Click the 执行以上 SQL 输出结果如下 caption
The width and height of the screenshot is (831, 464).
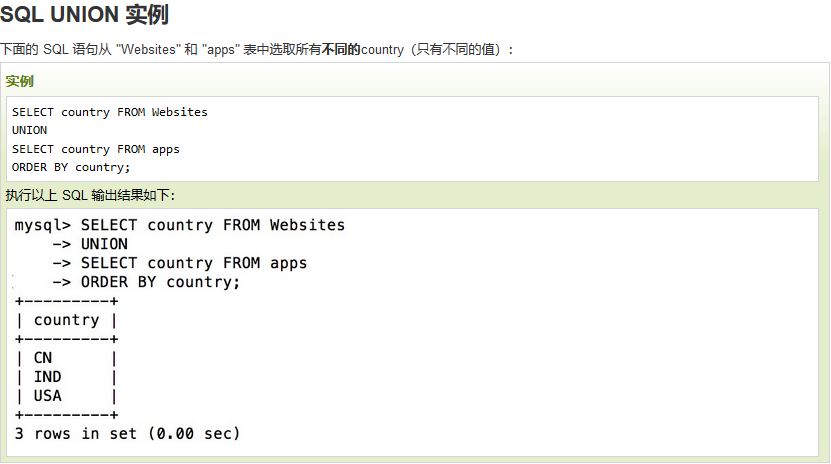90,195
